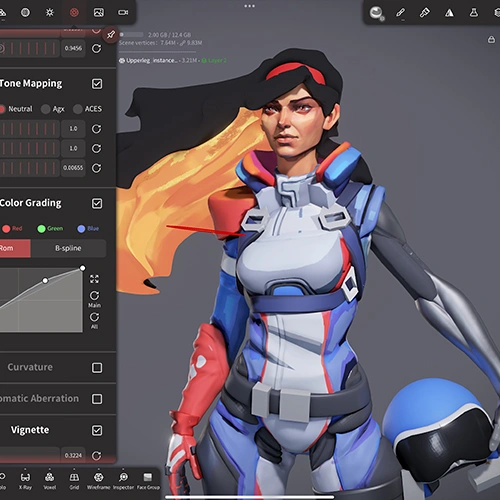Open the Inspector tool
Viewport: 500px width, 500px height.
tap(123, 481)
